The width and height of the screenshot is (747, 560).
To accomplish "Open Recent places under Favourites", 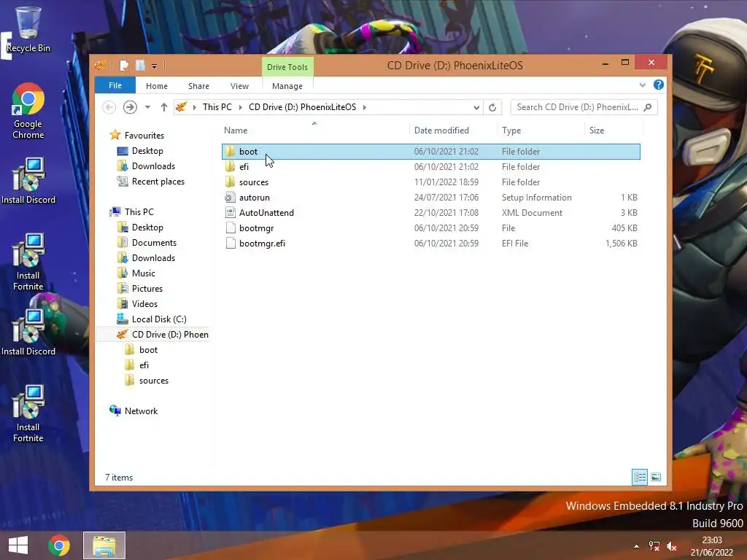I will [158, 182].
